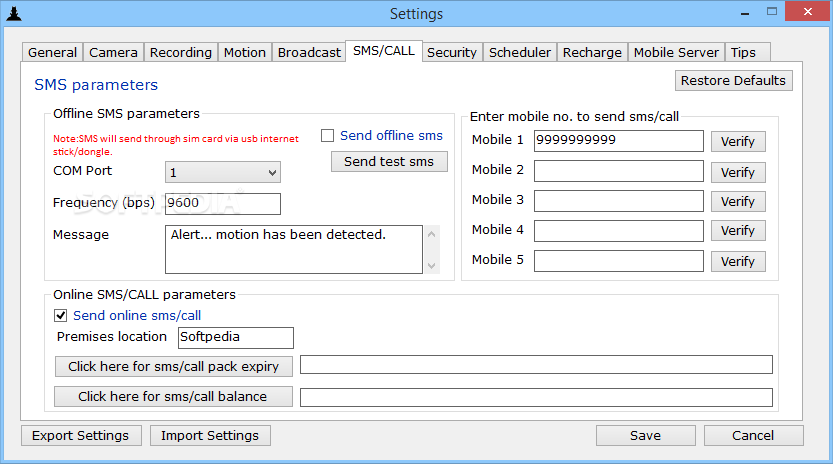This screenshot has width=833, height=464.
Task: Enable the Send offline sms checkbox
Action: click(327, 136)
